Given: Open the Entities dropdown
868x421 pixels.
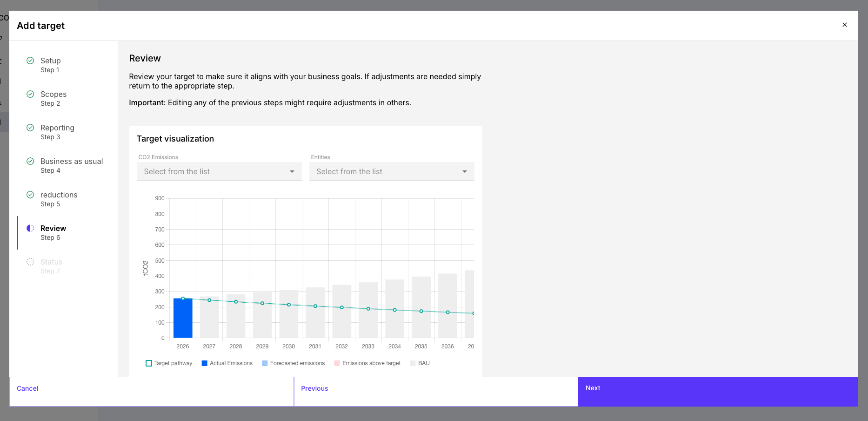Looking at the screenshot, I should (x=392, y=171).
